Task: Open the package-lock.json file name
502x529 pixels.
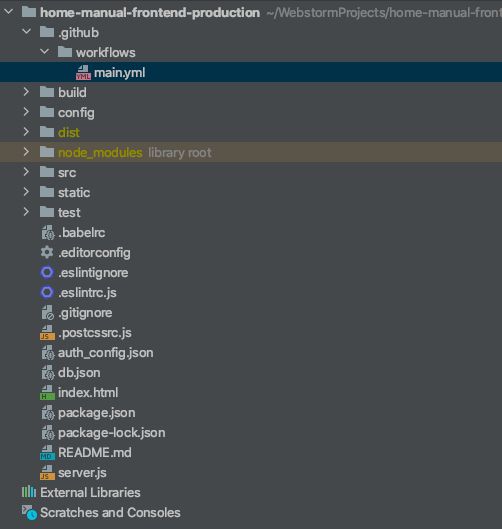Action: pos(112,433)
